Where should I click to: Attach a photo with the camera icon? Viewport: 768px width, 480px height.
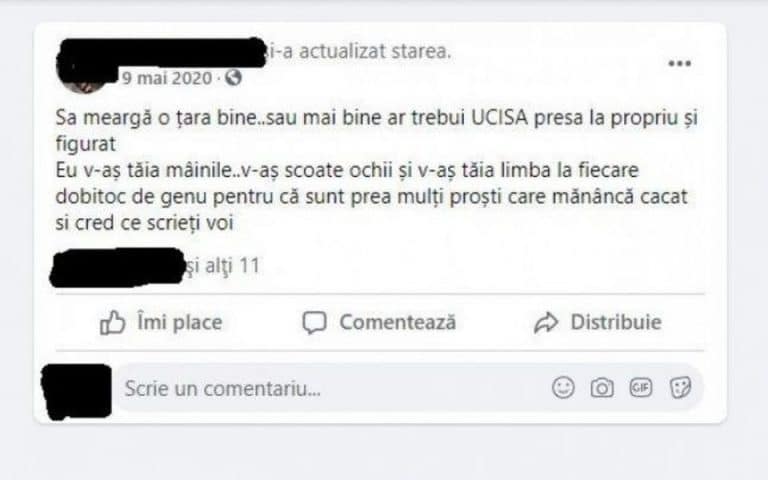pos(602,388)
